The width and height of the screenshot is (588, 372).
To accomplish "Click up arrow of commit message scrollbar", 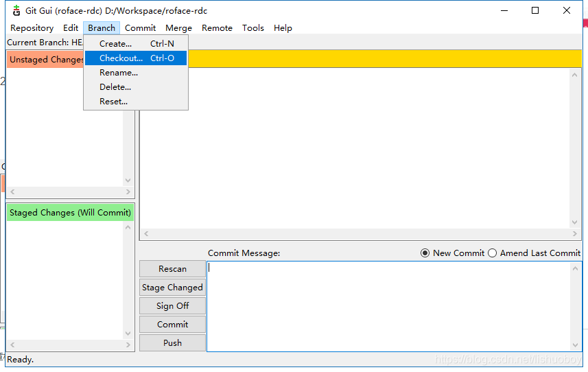I will (x=575, y=268).
